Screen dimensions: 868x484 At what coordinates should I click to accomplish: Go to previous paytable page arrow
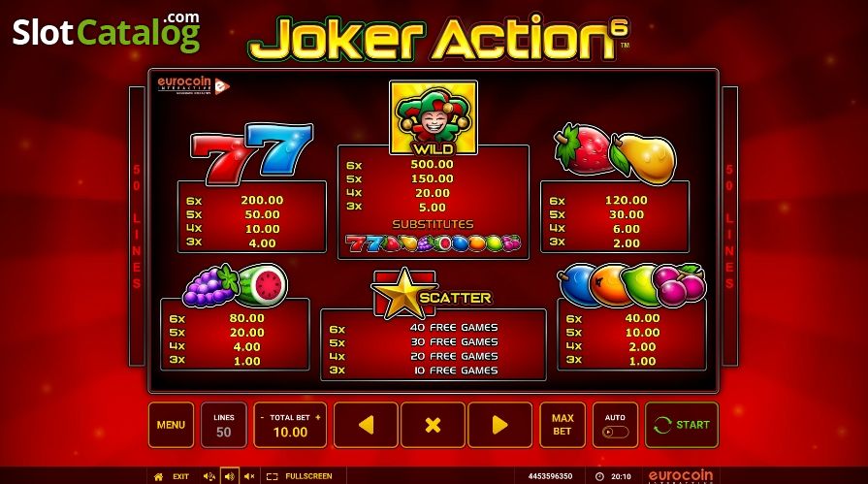(366, 425)
